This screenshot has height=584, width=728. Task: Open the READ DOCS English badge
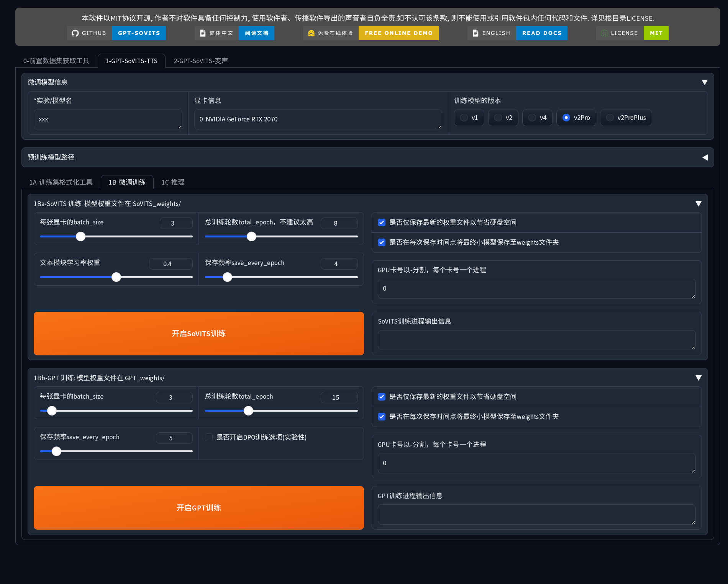(x=541, y=33)
